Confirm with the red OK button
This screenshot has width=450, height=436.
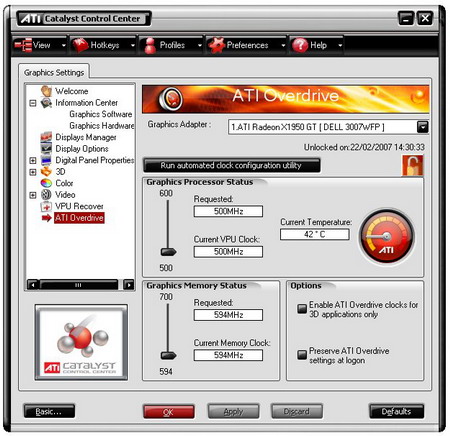point(168,412)
